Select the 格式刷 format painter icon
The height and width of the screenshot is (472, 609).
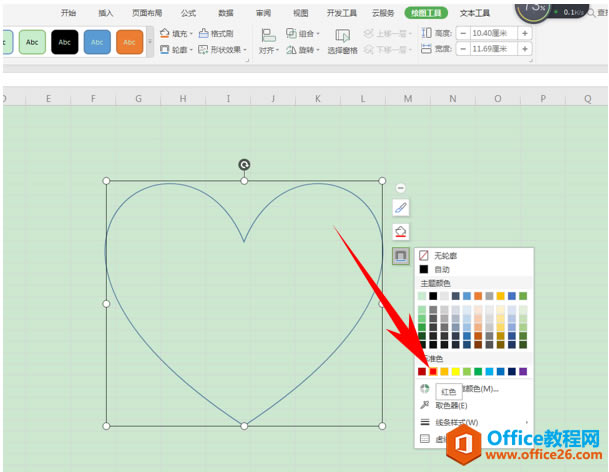coord(204,33)
